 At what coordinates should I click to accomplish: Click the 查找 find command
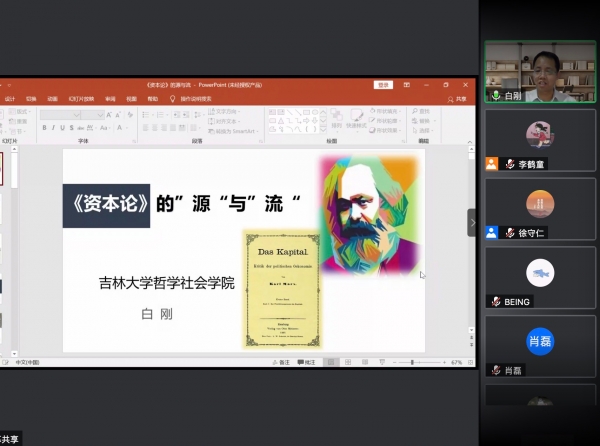point(421,111)
